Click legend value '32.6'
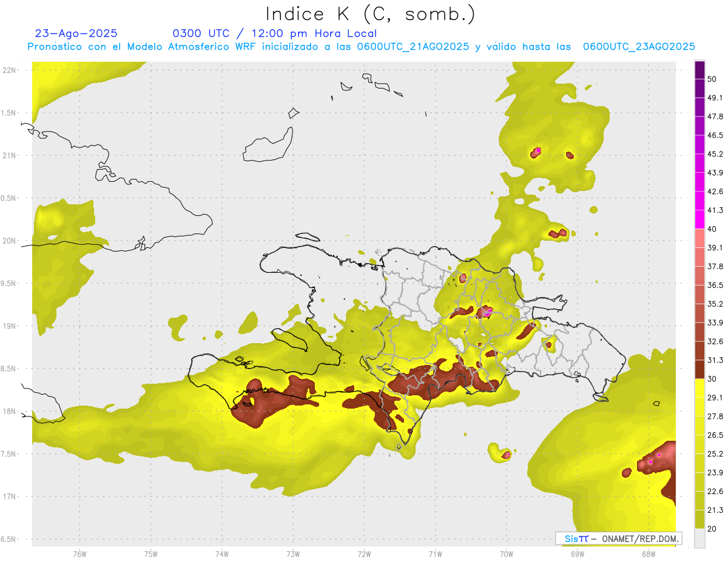Viewport: 728px width, 562px height. tap(715, 341)
